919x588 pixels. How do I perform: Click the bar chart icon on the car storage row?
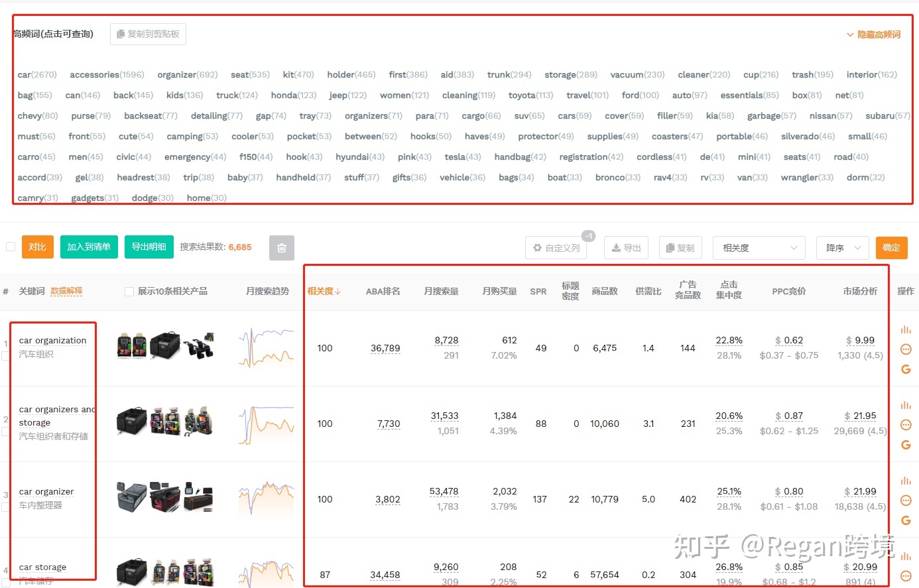(905, 556)
